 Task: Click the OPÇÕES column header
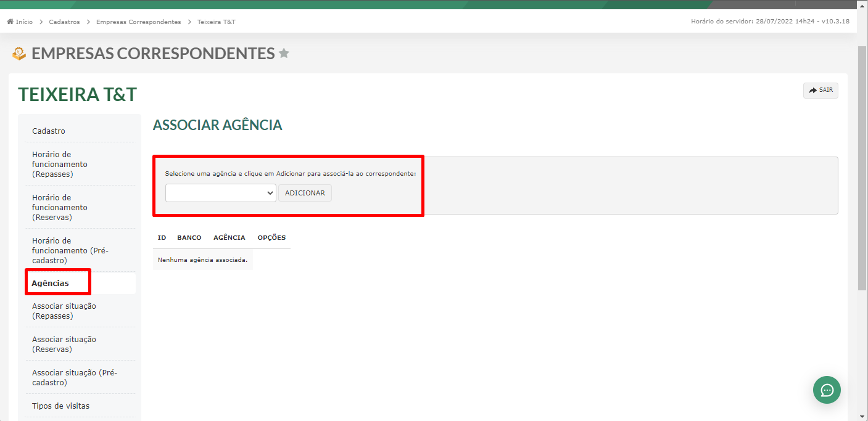[271, 237]
